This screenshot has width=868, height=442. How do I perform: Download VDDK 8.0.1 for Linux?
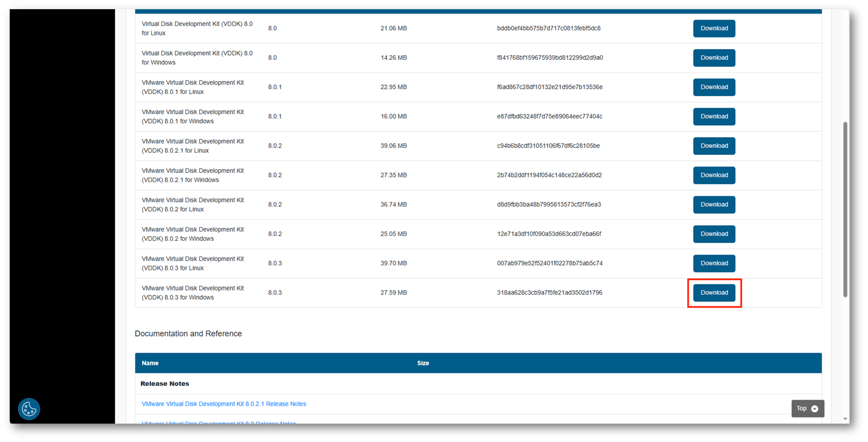pyautogui.click(x=714, y=87)
